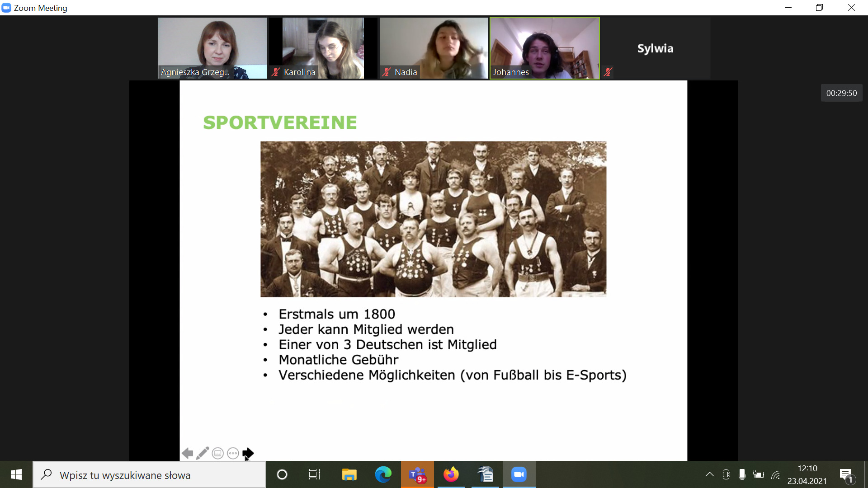The height and width of the screenshot is (488, 868).
Task: Show hidden system tray icons
Action: coord(710,474)
